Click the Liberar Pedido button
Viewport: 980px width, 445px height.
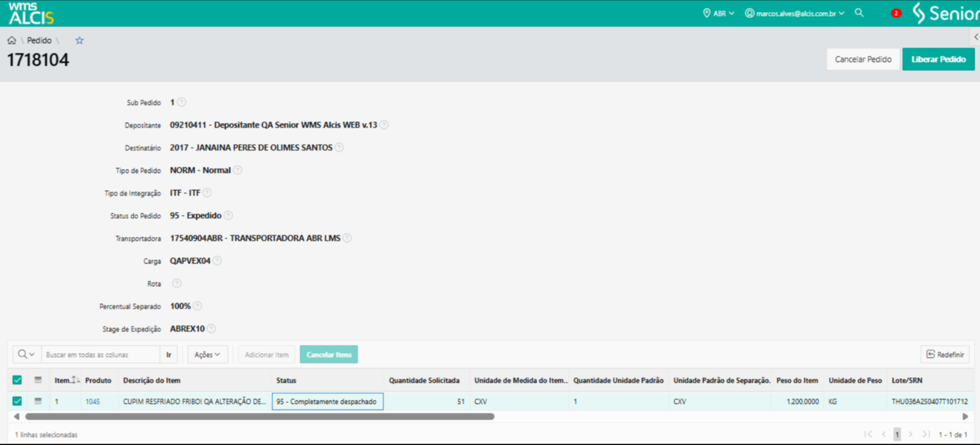click(939, 59)
